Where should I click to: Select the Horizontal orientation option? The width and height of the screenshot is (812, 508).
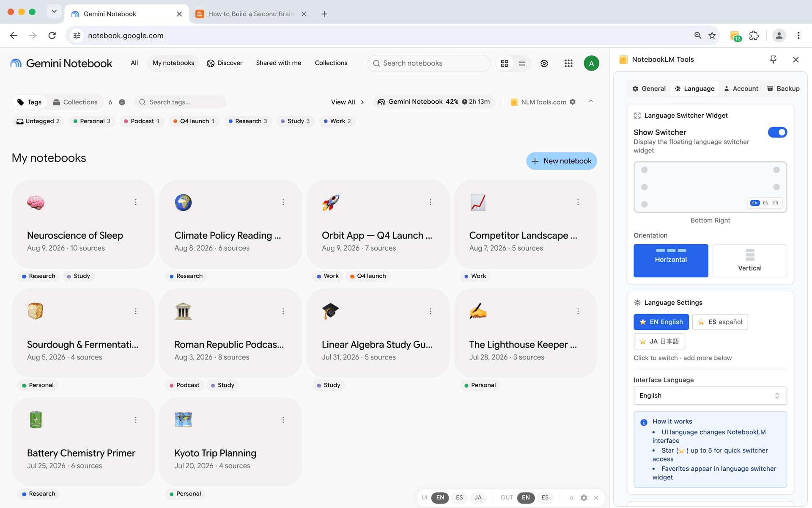coord(671,261)
